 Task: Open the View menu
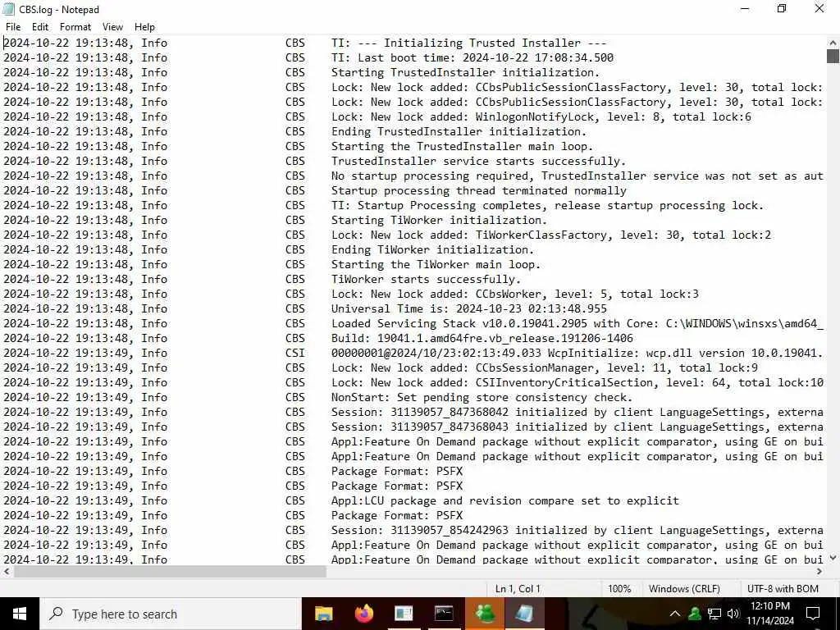tap(112, 27)
